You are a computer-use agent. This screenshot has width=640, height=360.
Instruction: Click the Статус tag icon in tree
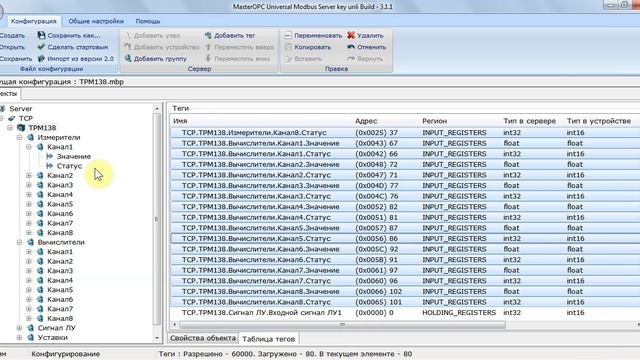50,166
